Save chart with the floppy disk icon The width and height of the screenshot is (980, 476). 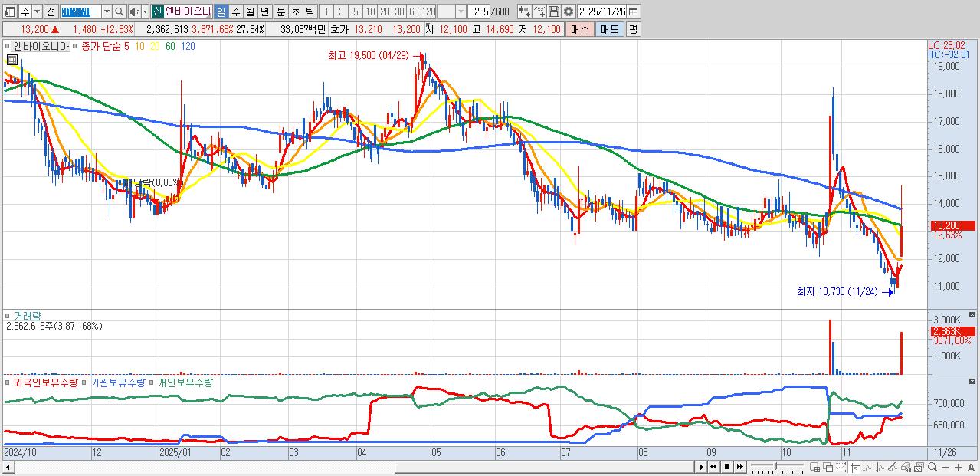554,11
